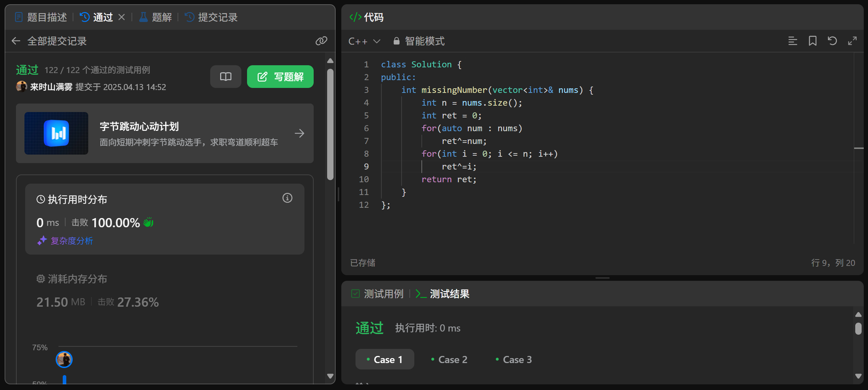Image resolution: width=868 pixels, height=390 pixels.
Task: Open 字节跳动心动计划 banner arrow
Action: click(299, 133)
